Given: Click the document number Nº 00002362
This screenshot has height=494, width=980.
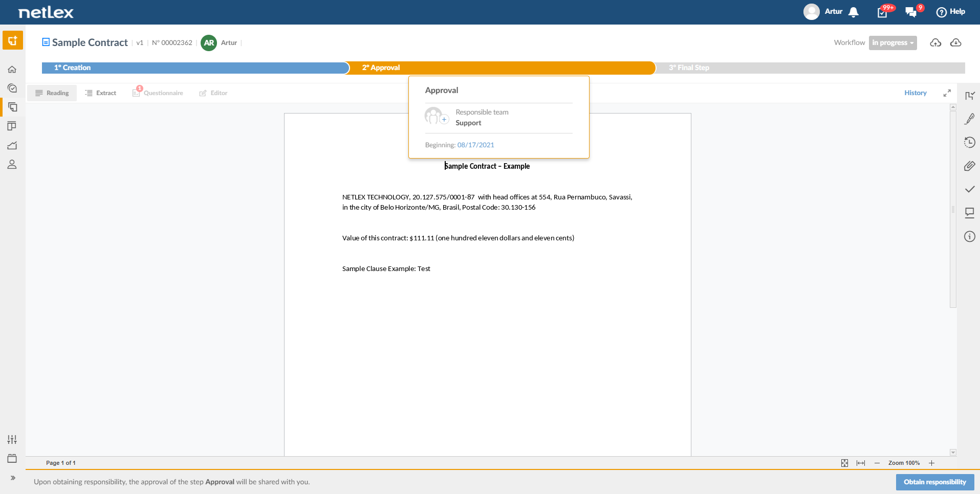Looking at the screenshot, I should click(172, 43).
